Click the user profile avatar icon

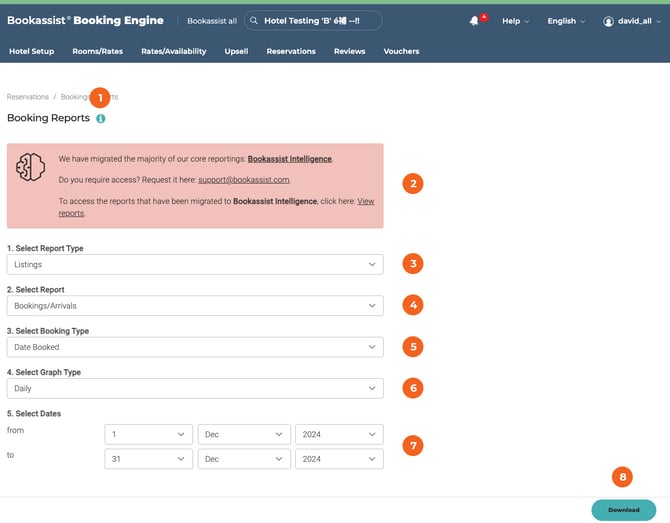[608, 21]
